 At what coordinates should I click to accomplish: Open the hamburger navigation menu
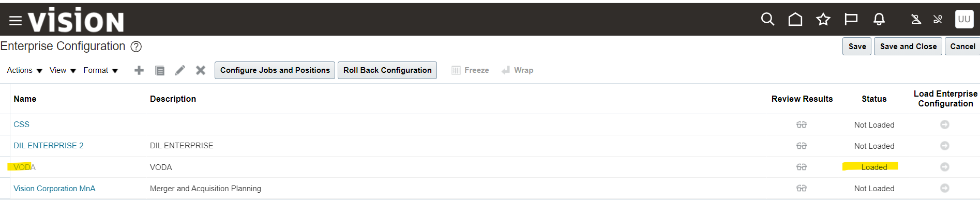[x=16, y=21]
